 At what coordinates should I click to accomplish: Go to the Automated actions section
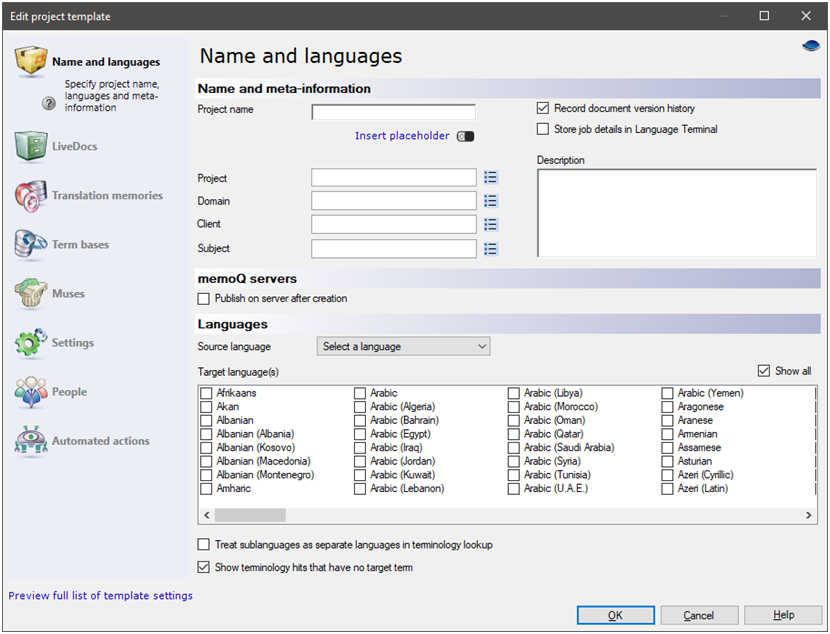[101, 441]
